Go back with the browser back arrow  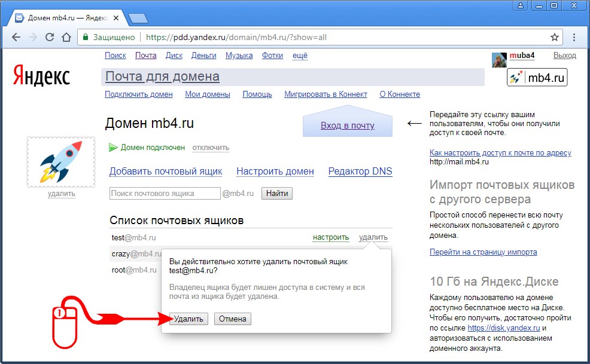pos(16,37)
